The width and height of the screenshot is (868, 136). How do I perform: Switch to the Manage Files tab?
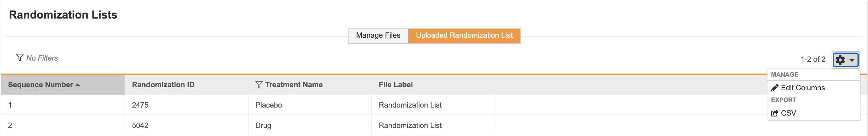click(378, 36)
